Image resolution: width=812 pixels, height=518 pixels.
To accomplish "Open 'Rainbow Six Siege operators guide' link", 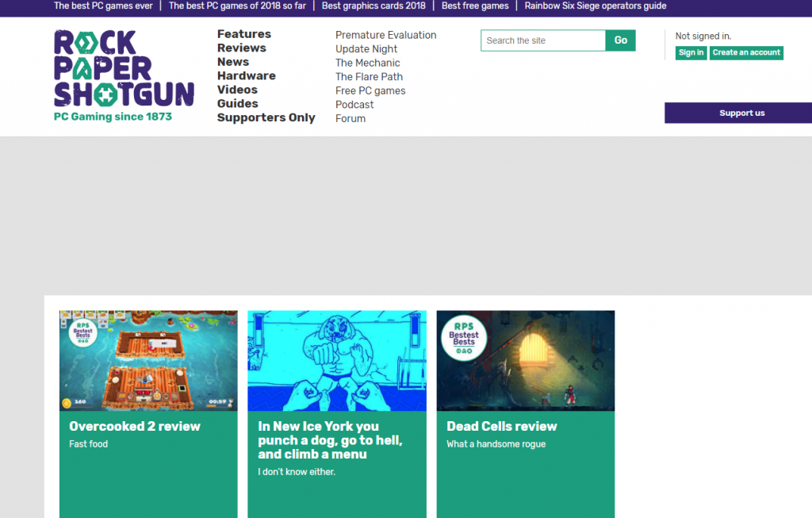I will [595, 6].
